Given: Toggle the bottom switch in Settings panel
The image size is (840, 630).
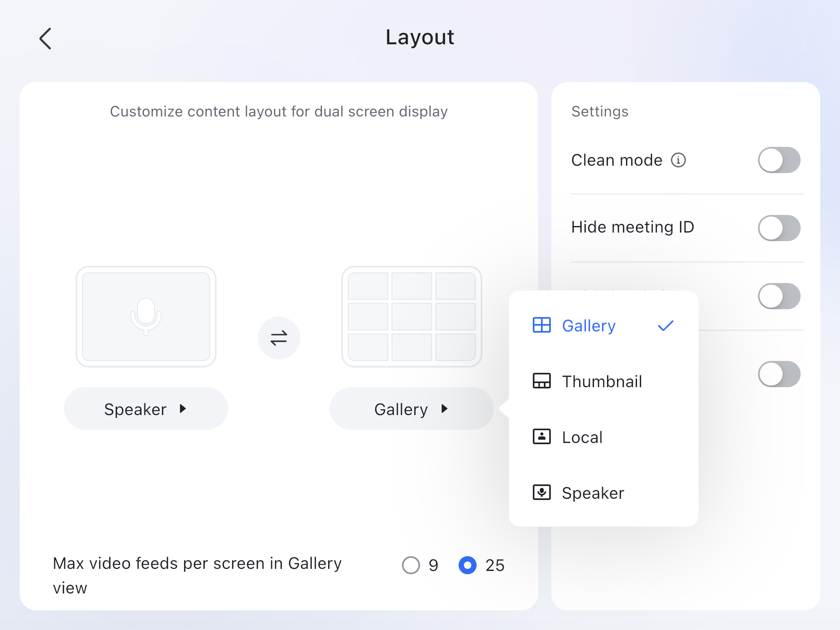Looking at the screenshot, I should (x=779, y=374).
